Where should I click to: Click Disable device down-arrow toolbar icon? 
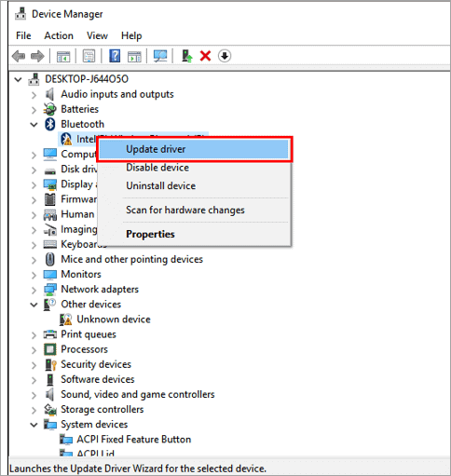coord(225,56)
